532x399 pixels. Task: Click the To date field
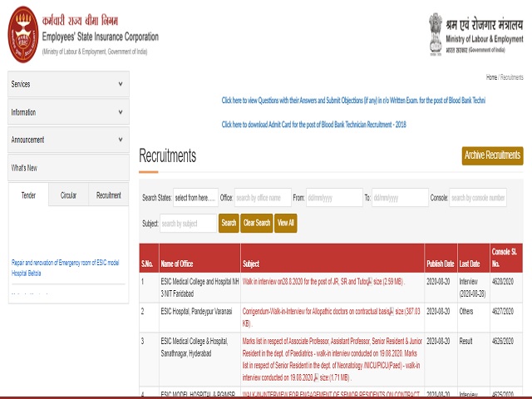[x=400, y=198]
